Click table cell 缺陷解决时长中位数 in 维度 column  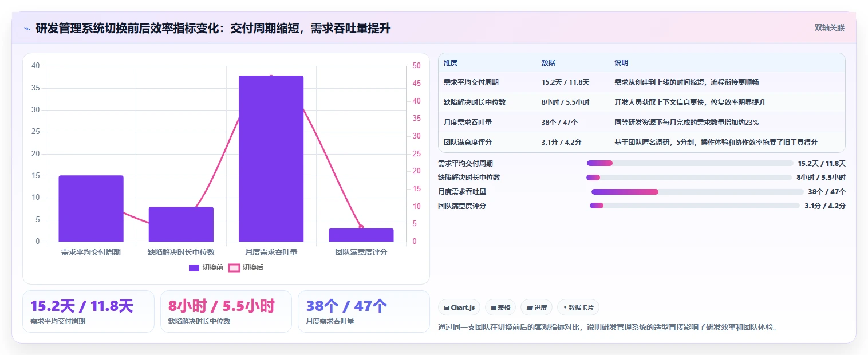click(475, 102)
